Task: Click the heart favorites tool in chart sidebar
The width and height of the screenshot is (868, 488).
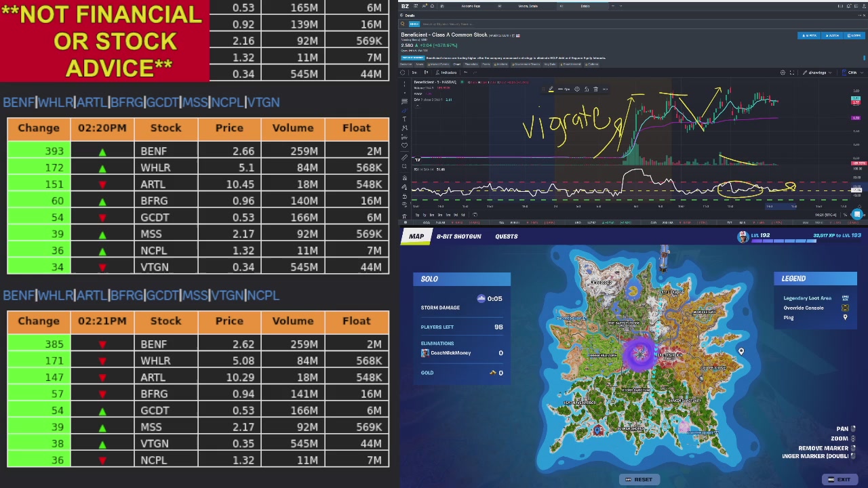Action: pos(405,145)
